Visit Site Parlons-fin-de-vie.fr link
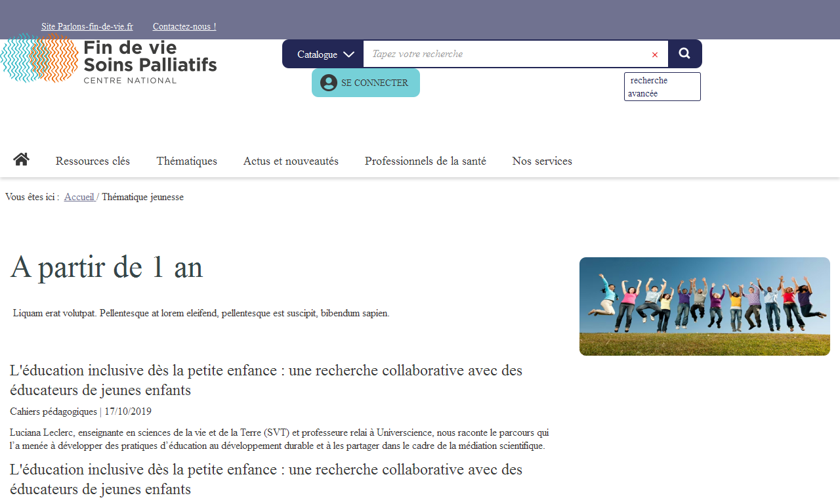The image size is (840, 504). click(x=87, y=27)
